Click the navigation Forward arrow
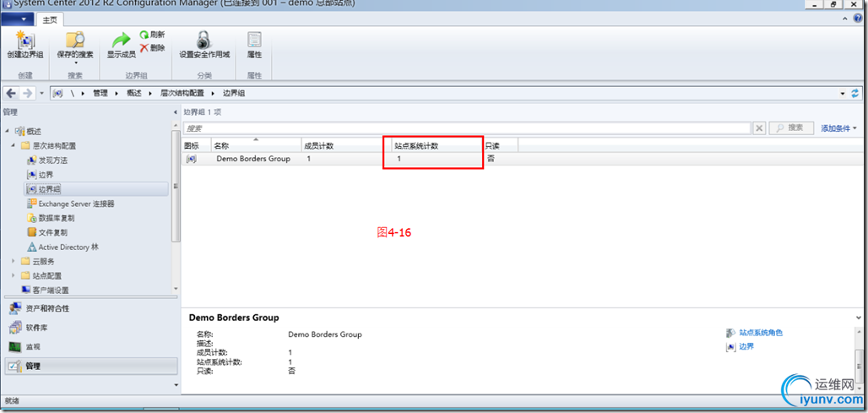 pyautogui.click(x=28, y=94)
